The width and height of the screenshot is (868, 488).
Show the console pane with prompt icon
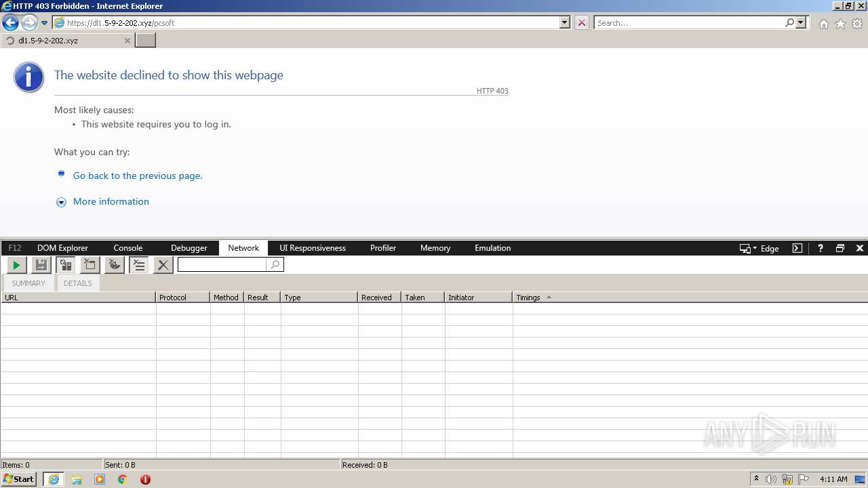[797, 248]
